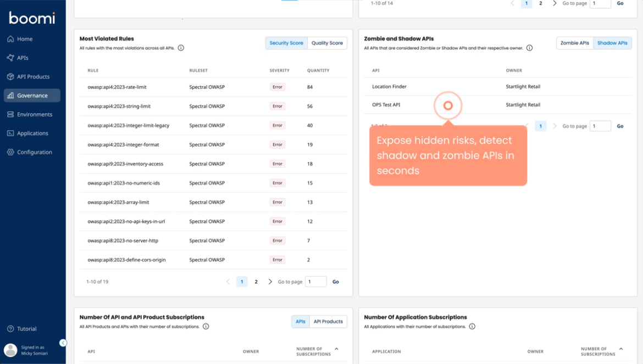The height and width of the screenshot is (364, 643).
Task: Sort Application subscriptions by Number of Subscriptions
Action: click(602, 351)
